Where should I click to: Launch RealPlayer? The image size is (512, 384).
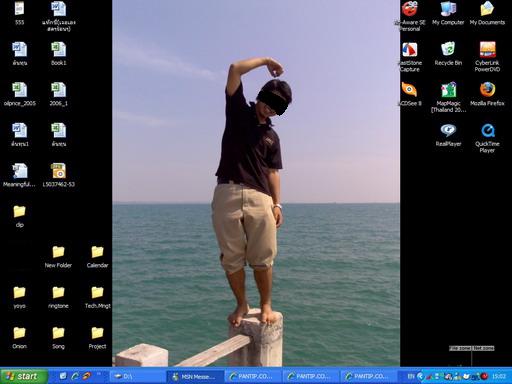448,135
